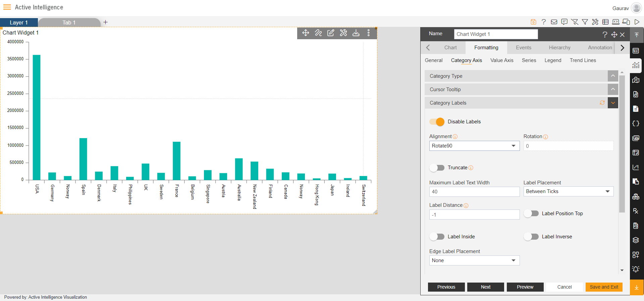This screenshot has width=644, height=301.
Task: Expand the Cursor Tooltip section
Action: click(x=613, y=89)
